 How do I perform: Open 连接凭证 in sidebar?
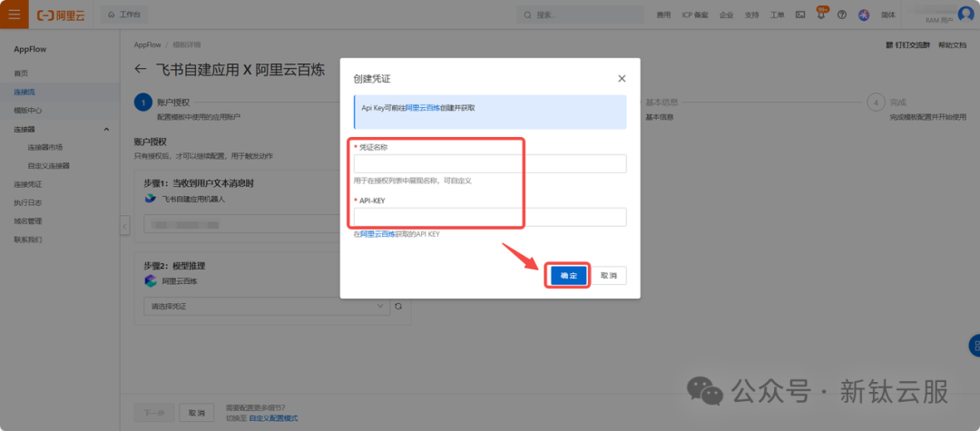[x=28, y=184]
